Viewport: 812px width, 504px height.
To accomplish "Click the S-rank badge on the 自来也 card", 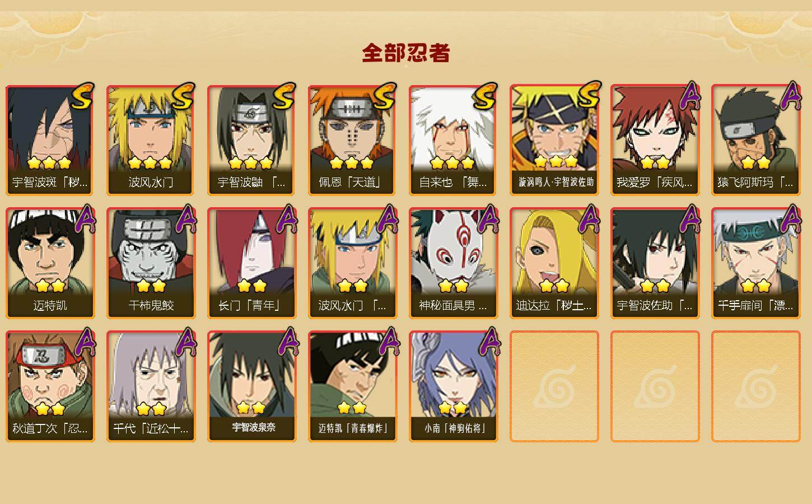I will (486, 97).
